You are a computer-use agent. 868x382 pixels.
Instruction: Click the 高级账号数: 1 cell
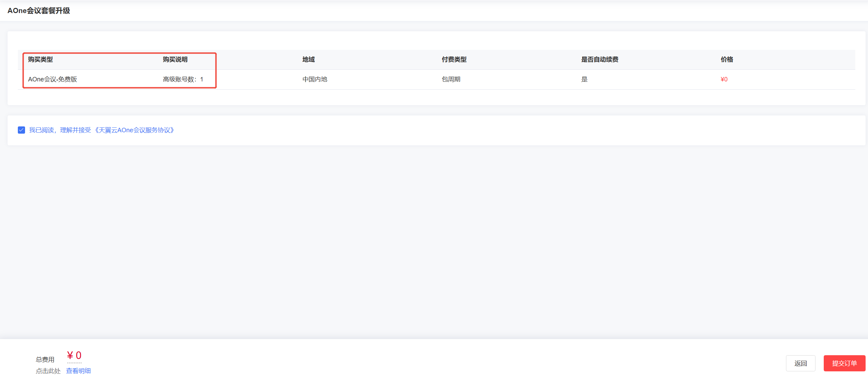183,79
